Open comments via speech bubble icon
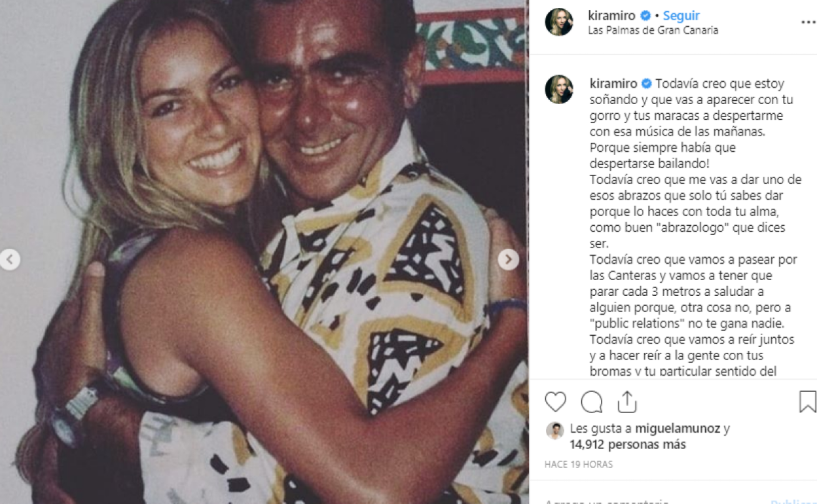817x504 pixels. coord(591,401)
